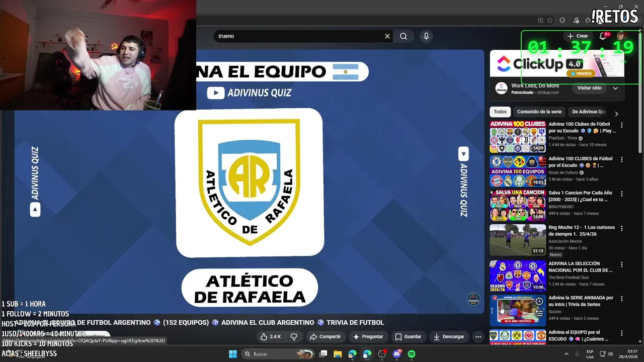Open menu for 'Adivina la SERIE ANIMADA' video

(622, 299)
